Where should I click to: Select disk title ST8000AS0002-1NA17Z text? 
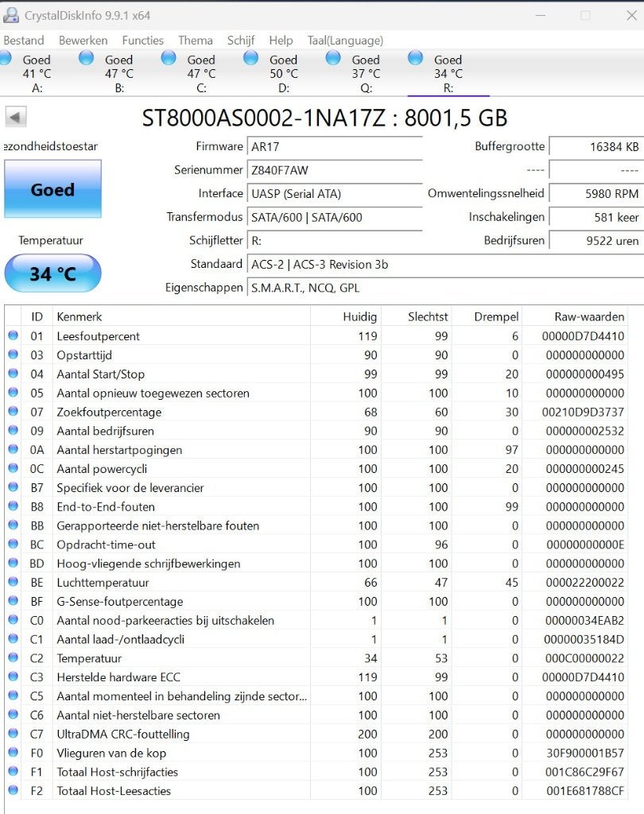tap(264, 118)
